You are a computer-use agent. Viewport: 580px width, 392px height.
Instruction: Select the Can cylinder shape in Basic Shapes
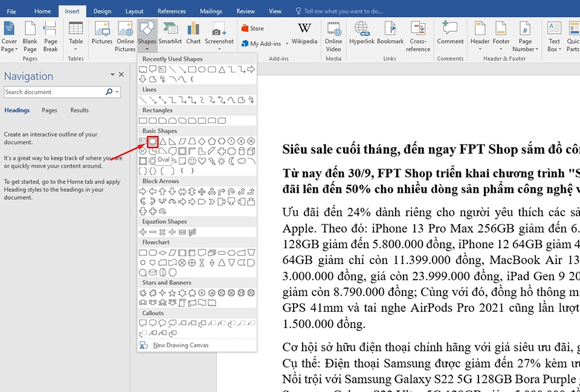pyautogui.click(x=241, y=151)
